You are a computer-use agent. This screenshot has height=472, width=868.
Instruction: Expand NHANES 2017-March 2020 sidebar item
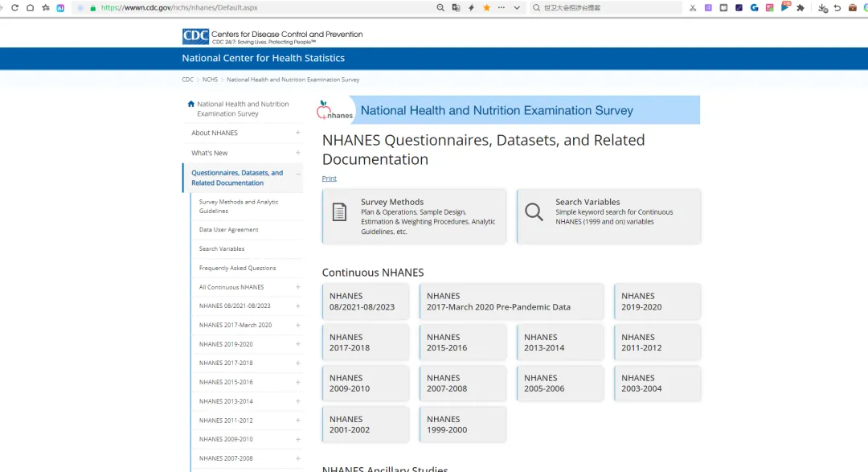[x=298, y=325]
